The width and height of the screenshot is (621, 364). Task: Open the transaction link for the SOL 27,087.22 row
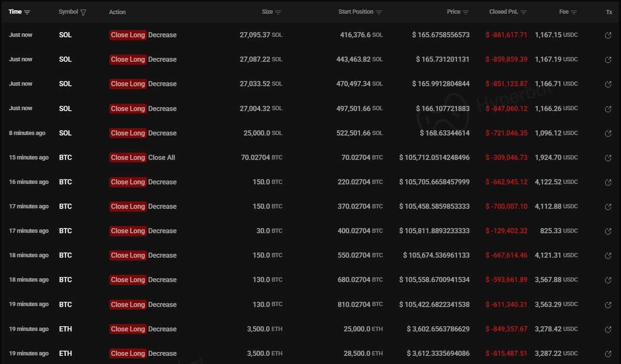coord(608,59)
